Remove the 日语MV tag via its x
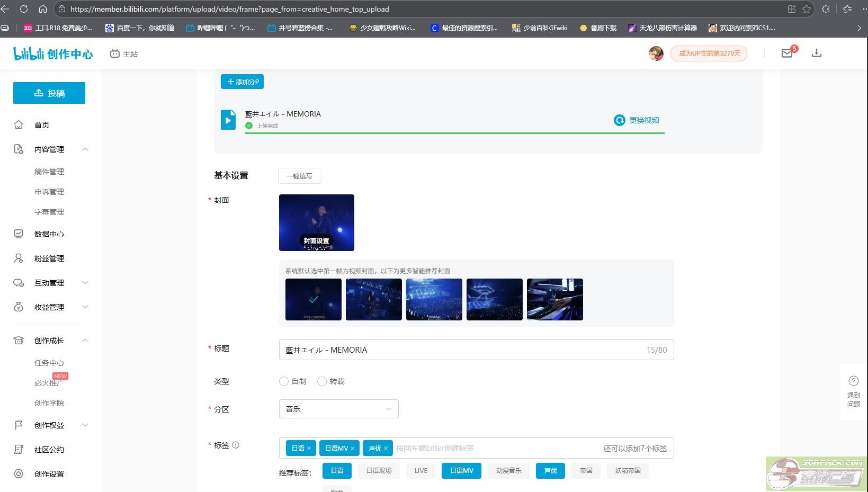The image size is (868, 492). coord(353,449)
